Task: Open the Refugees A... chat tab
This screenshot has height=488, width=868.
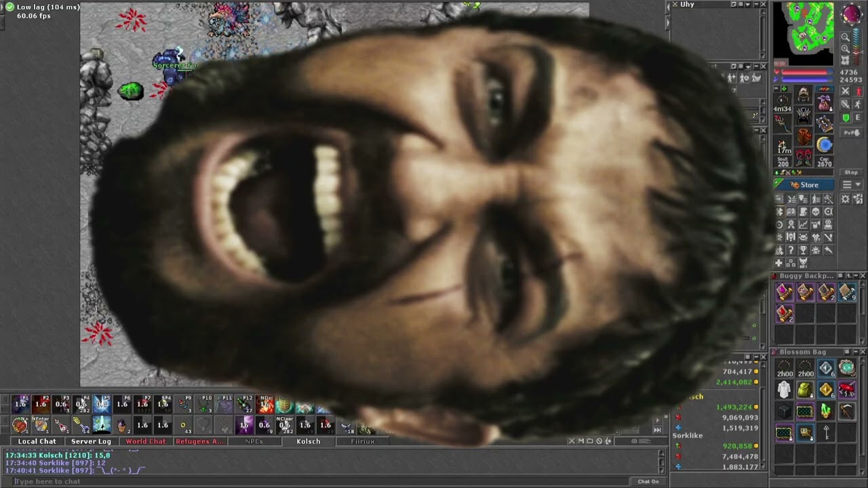Action: click(x=199, y=441)
